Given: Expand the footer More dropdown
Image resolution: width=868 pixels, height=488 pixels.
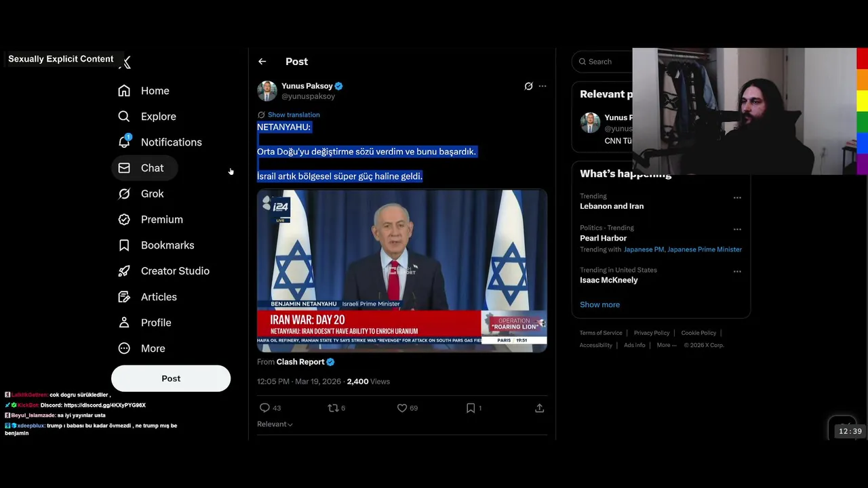Looking at the screenshot, I should [667, 345].
